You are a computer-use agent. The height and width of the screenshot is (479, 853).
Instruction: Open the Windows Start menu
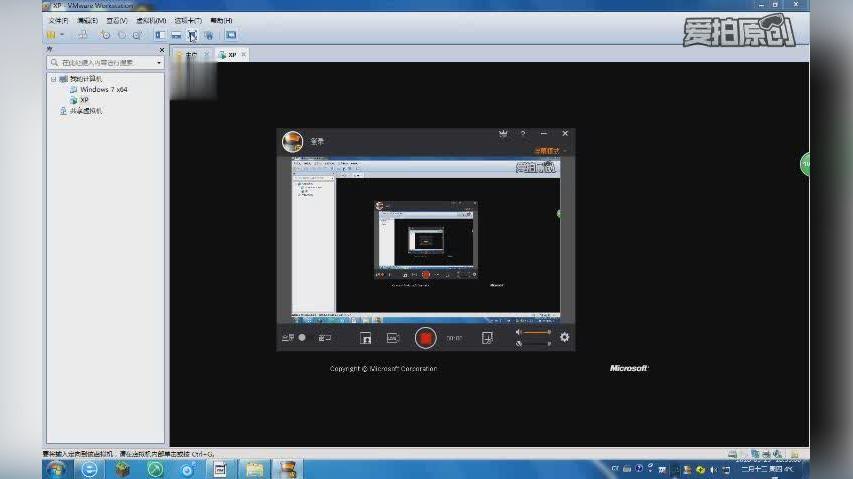tap(57, 469)
